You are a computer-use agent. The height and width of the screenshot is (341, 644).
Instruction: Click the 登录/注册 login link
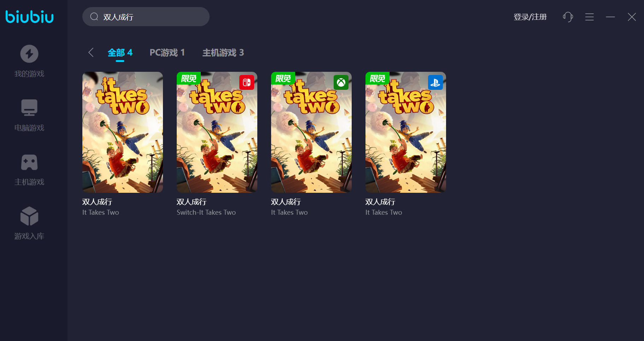click(530, 17)
